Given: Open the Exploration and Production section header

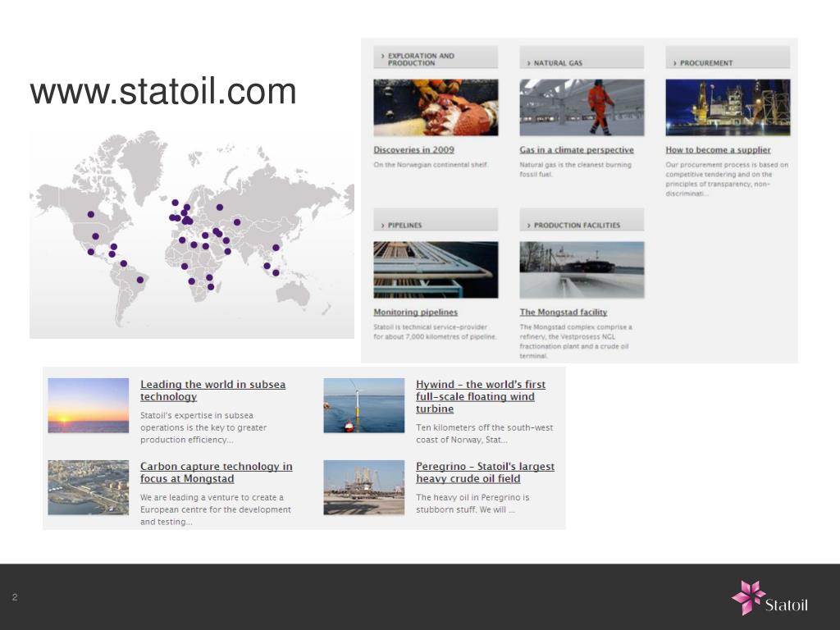Looking at the screenshot, I should tap(436, 57).
